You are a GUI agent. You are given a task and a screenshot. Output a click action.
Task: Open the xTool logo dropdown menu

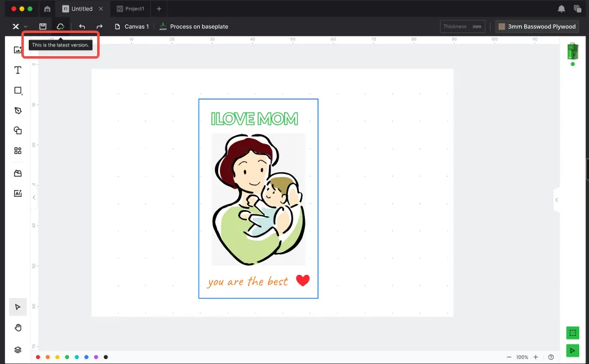[20, 26]
